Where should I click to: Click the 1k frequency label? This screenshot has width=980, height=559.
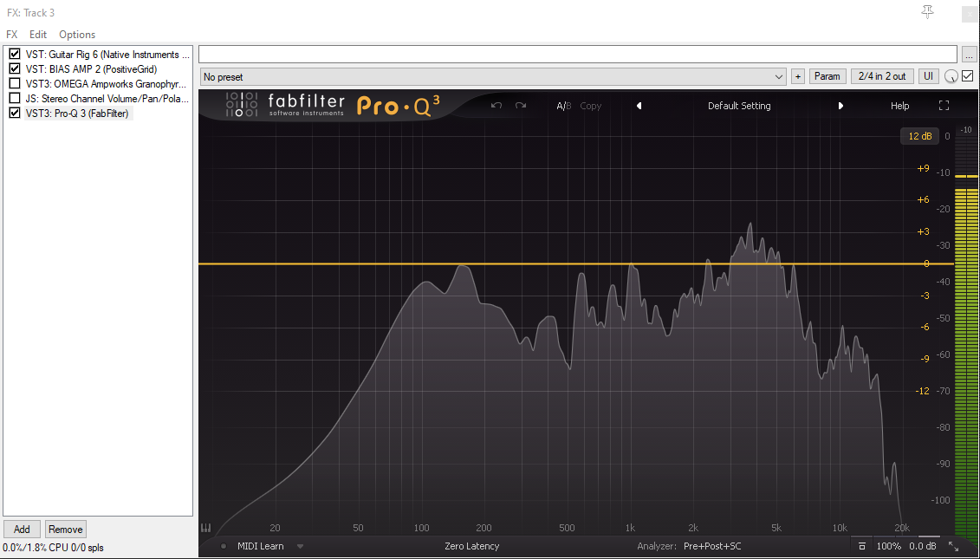coord(630,528)
